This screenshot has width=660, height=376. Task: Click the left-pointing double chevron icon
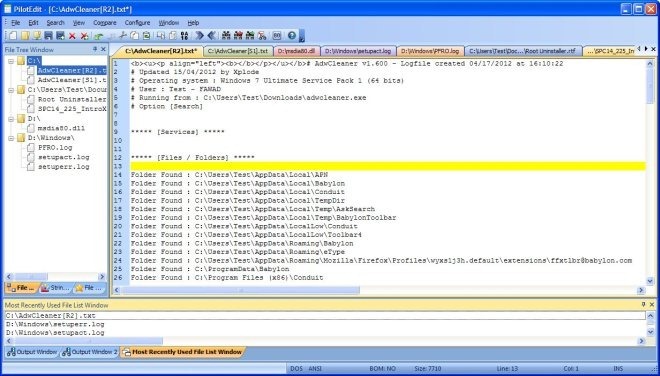[211, 35]
